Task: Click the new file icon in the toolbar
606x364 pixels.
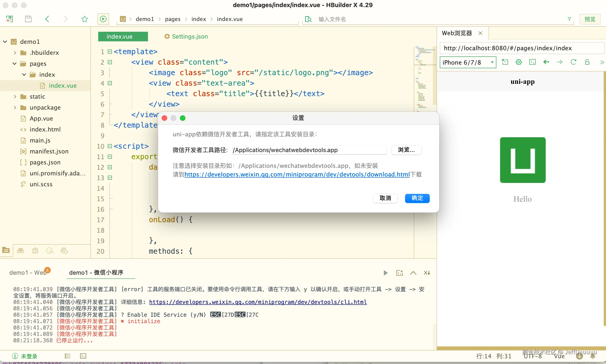Action: point(10,19)
